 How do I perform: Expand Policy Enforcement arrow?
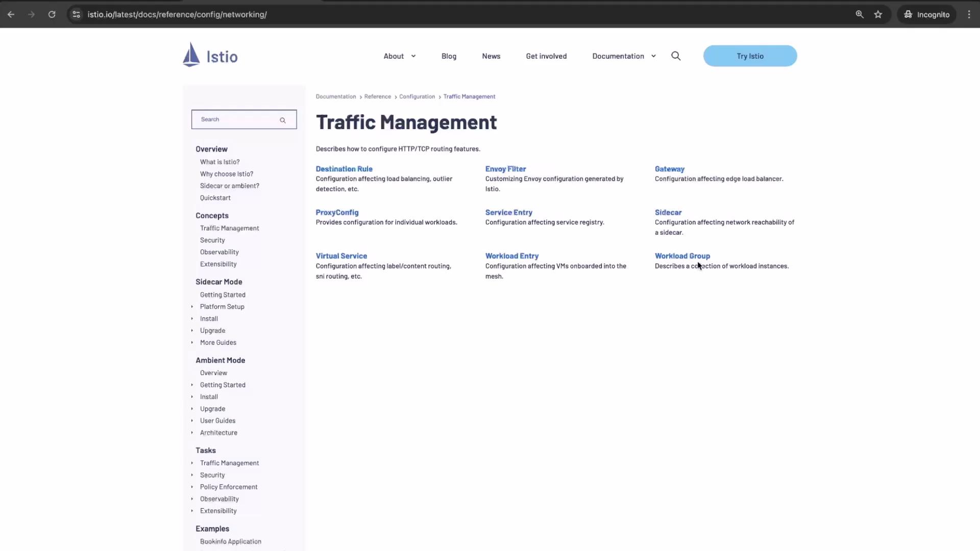click(x=192, y=487)
